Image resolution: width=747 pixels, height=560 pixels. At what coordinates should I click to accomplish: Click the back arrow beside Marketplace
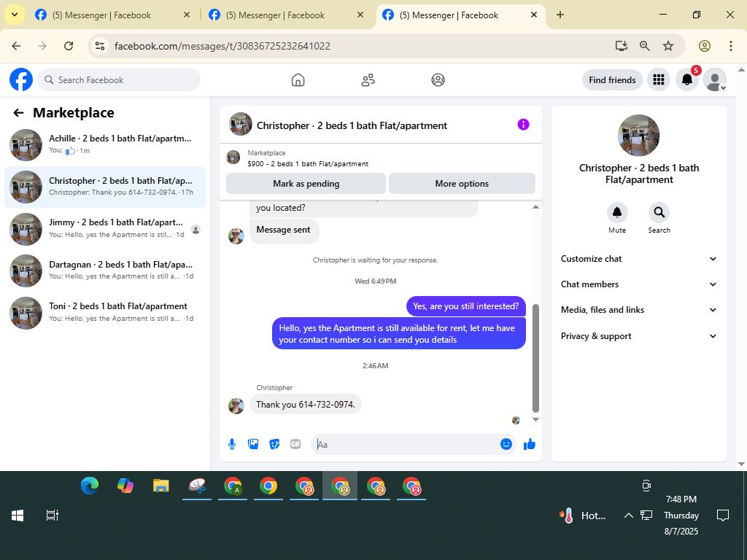(x=18, y=113)
